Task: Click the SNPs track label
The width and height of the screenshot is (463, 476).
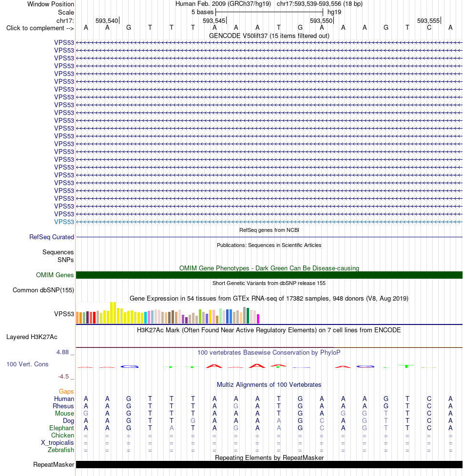Action: point(66,260)
